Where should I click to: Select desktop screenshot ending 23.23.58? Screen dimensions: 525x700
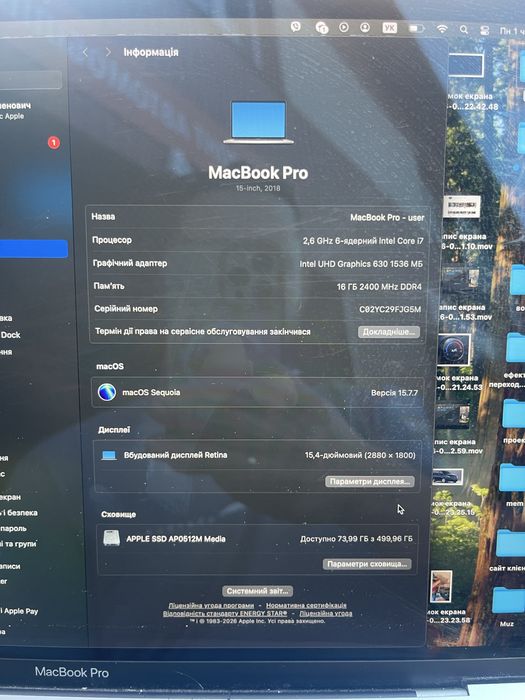444,597
